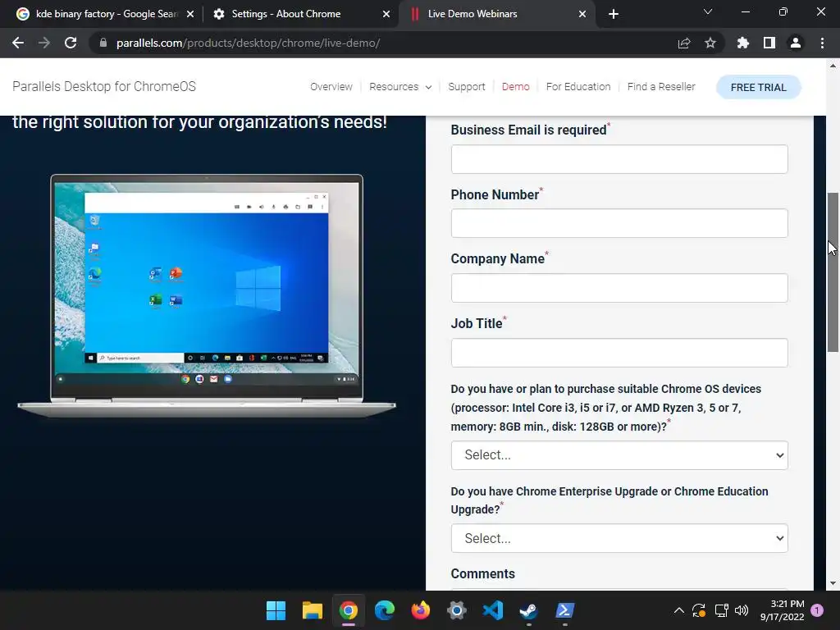Go back using the browser back arrow
Screen dimensions: 840x630
(x=18, y=43)
